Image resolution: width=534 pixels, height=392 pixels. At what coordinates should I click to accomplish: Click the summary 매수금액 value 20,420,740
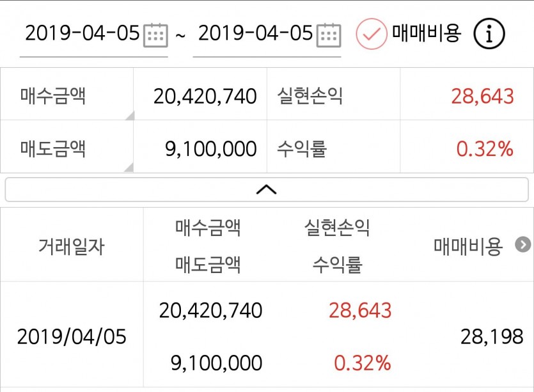pyautogui.click(x=205, y=97)
